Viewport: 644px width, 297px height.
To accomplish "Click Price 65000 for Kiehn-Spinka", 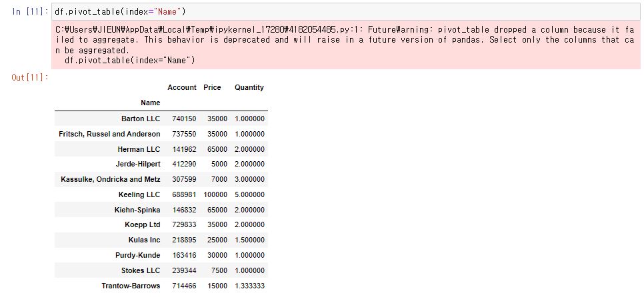I will [217, 210].
